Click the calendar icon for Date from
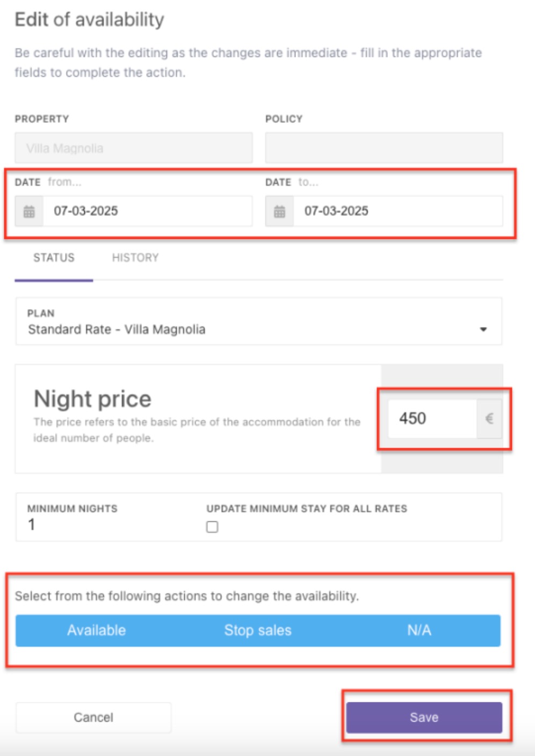The image size is (535, 756). pos(29,211)
